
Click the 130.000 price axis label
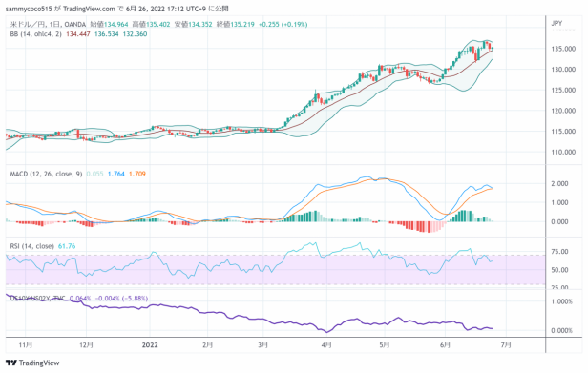pyautogui.click(x=563, y=70)
